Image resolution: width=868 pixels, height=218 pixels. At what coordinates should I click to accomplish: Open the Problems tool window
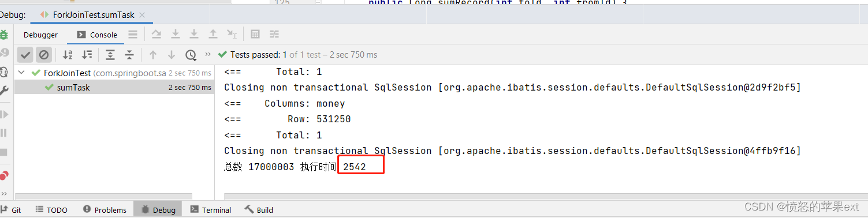105,210
